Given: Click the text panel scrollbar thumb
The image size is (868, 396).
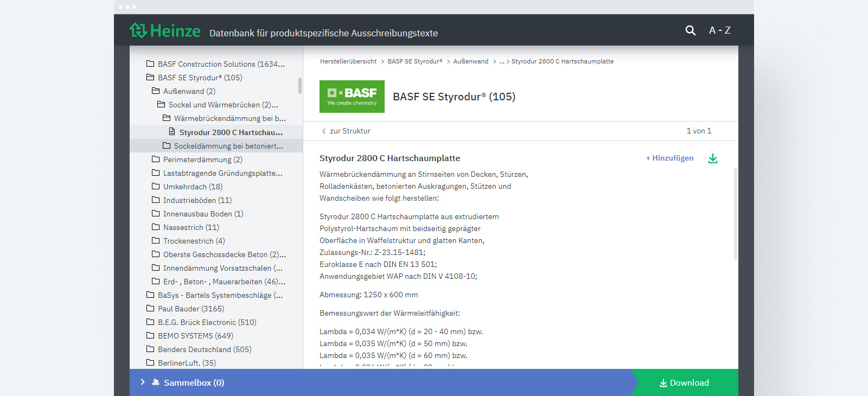Looking at the screenshot, I should (736, 214).
